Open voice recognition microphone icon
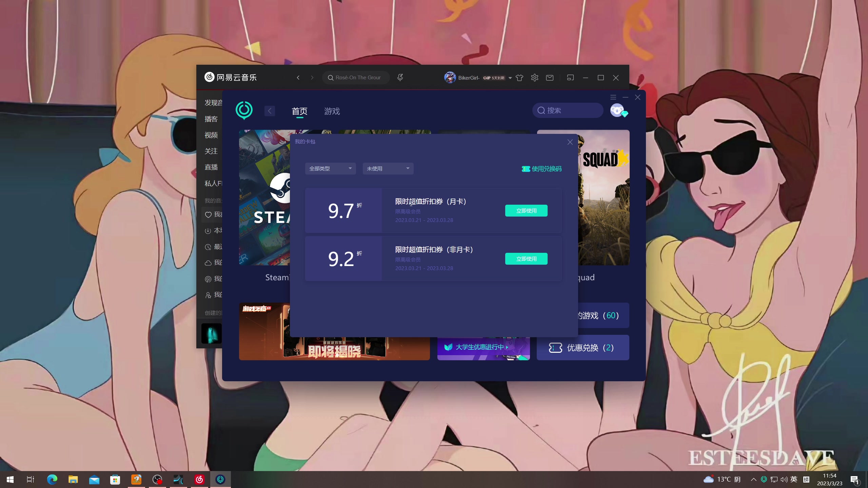 (x=400, y=78)
